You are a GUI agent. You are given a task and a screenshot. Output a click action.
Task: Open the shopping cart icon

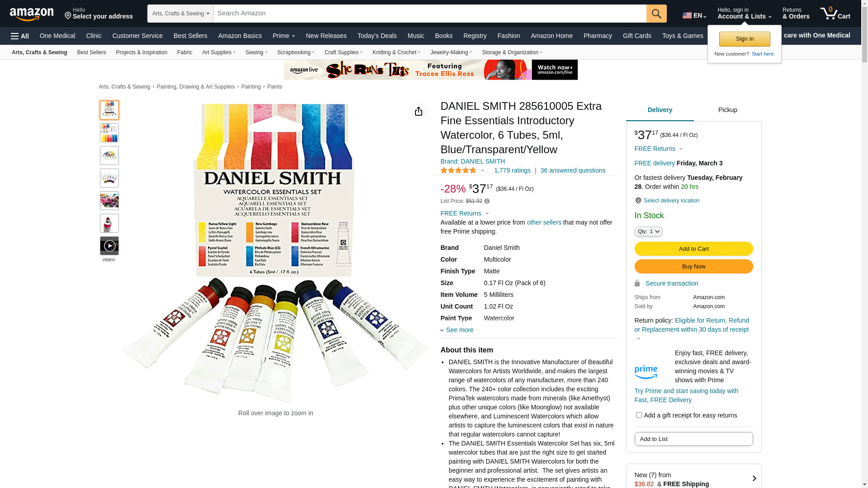tap(835, 14)
